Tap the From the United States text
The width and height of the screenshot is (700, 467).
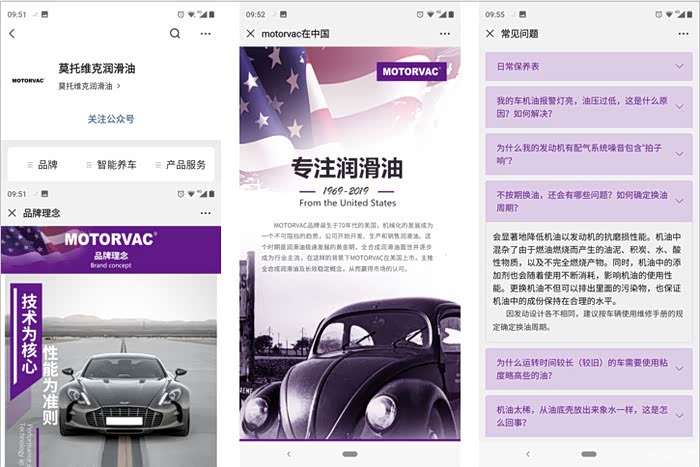pos(347,203)
